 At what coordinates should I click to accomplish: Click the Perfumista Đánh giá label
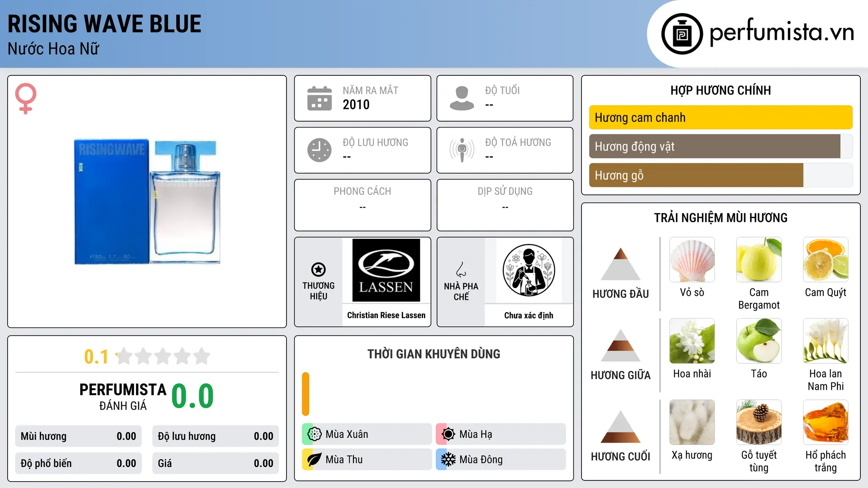click(x=123, y=396)
